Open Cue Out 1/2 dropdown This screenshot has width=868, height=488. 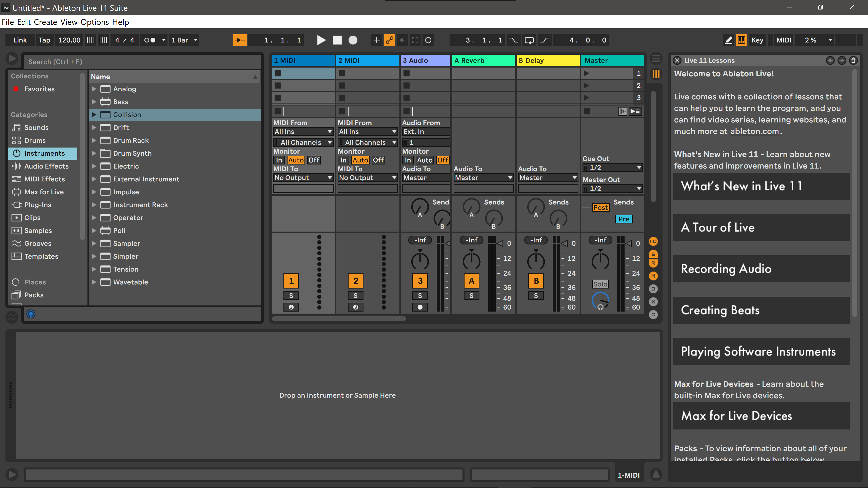612,167
